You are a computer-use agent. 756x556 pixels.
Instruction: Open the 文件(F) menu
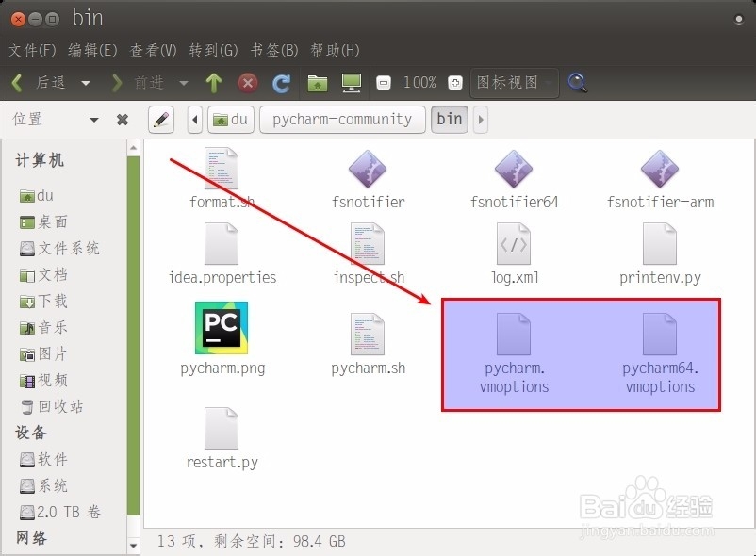(x=32, y=50)
